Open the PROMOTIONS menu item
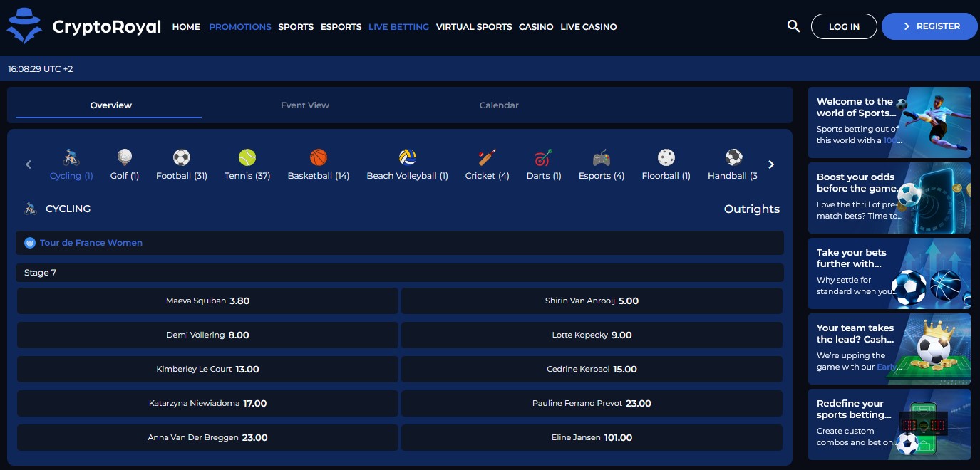 240,27
